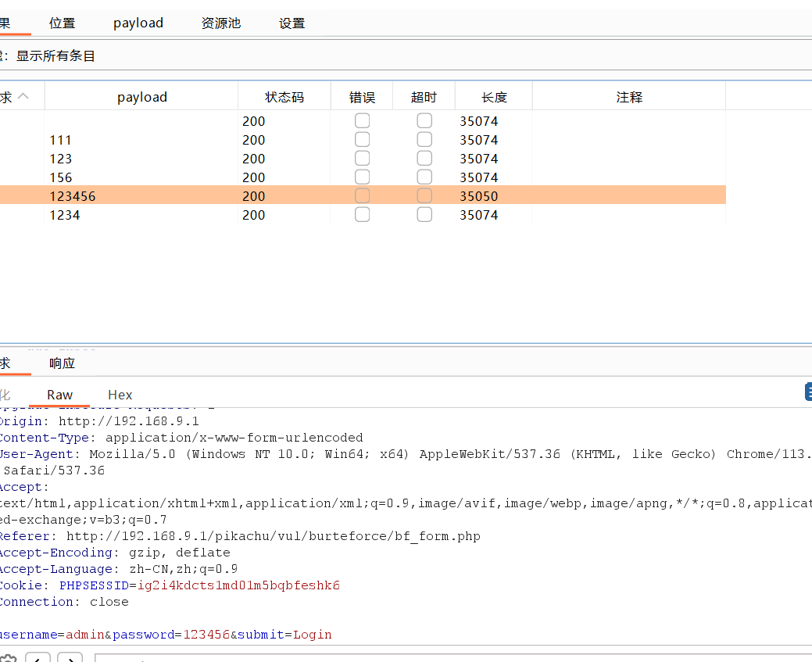Enable error checkbox for payload 1234

(362, 214)
